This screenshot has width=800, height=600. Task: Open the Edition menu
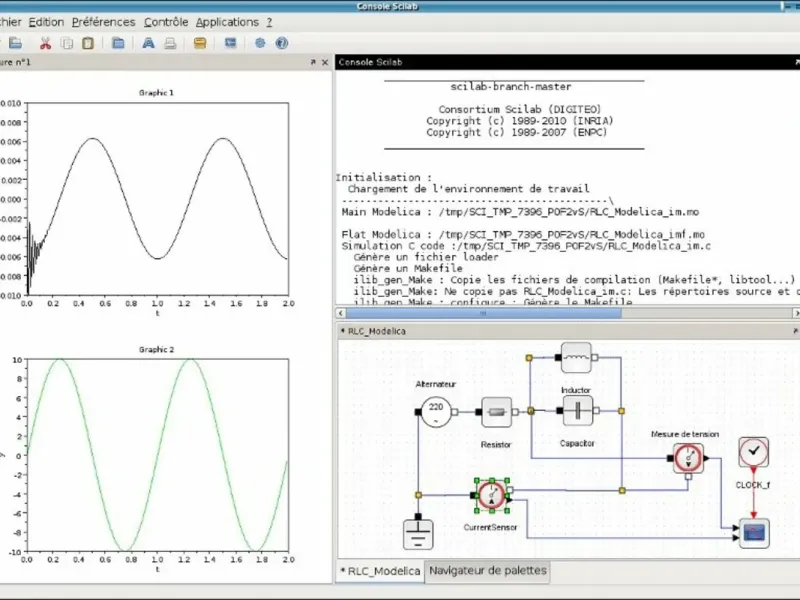46,22
